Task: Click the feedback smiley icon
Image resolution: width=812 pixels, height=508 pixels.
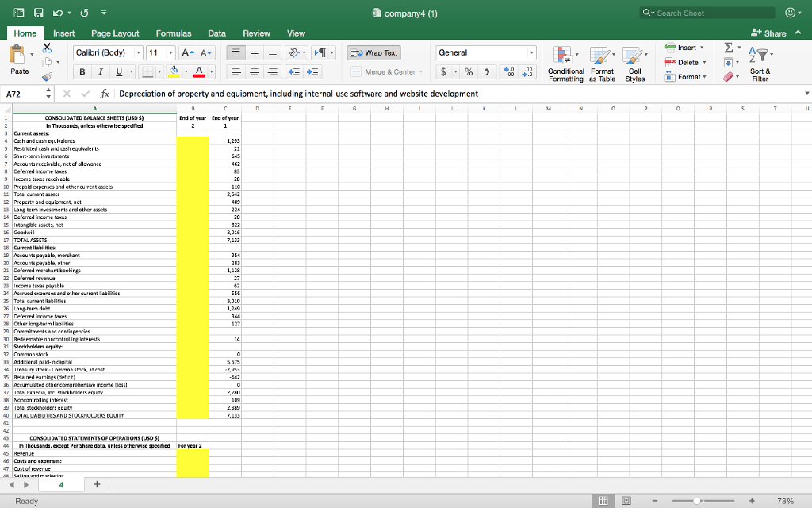Action: (x=791, y=13)
